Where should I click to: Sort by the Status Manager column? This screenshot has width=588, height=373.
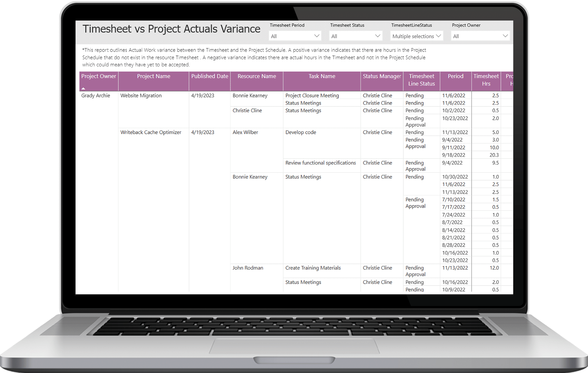382,76
